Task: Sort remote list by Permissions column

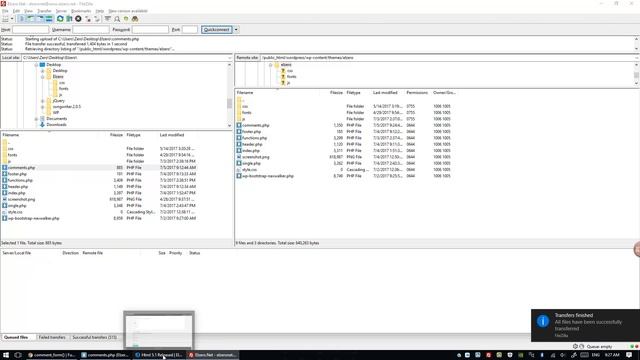Action: click(x=417, y=93)
